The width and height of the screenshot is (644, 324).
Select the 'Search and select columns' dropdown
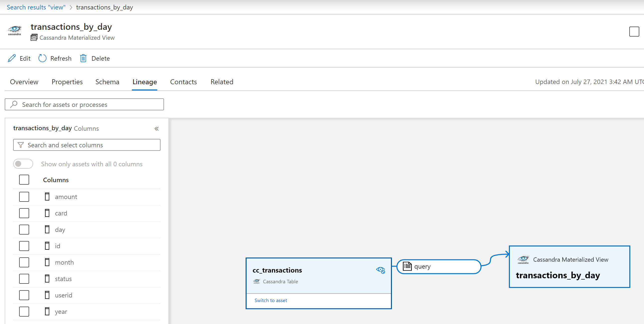click(x=87, y=145)
